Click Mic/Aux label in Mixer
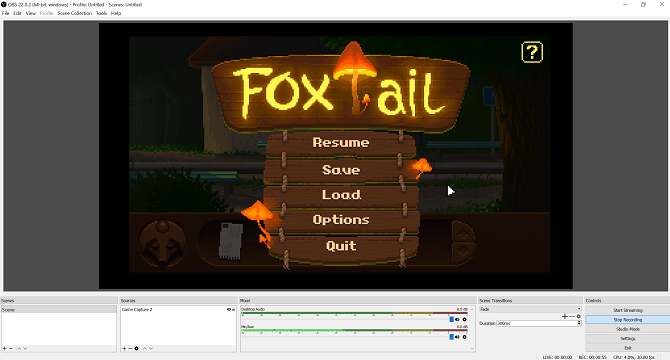670x360 pixels. pos(248,327)
